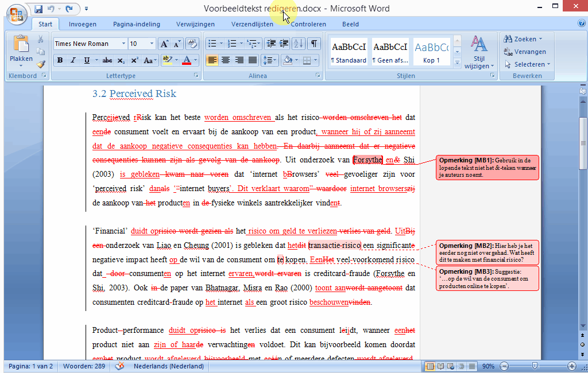Open the Office button menu

[17, 14]
